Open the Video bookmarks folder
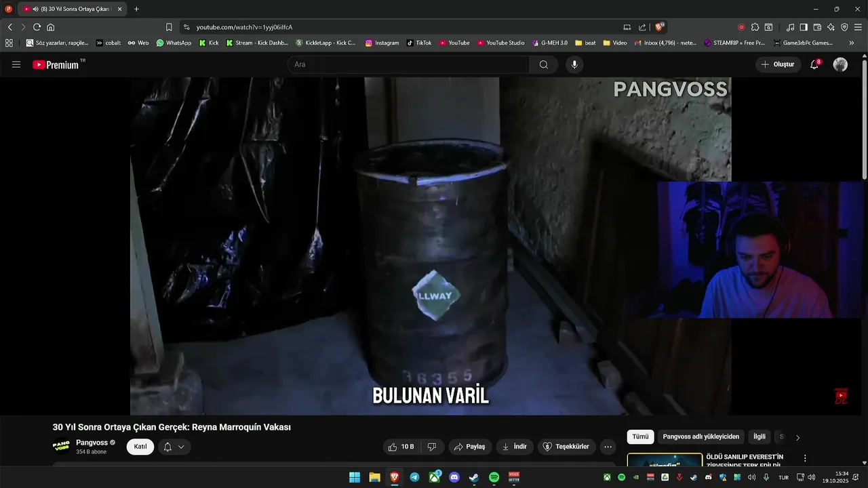This screenshot has width=868, height=488. click(615, 43)
